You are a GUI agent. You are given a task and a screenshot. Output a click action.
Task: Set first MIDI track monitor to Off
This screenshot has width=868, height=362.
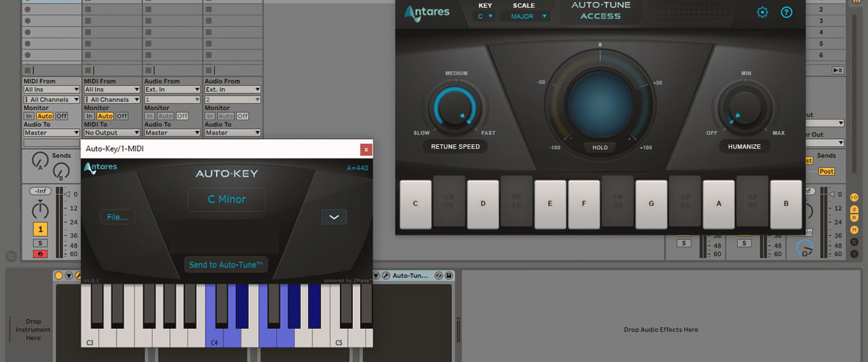tap(61, 116)
